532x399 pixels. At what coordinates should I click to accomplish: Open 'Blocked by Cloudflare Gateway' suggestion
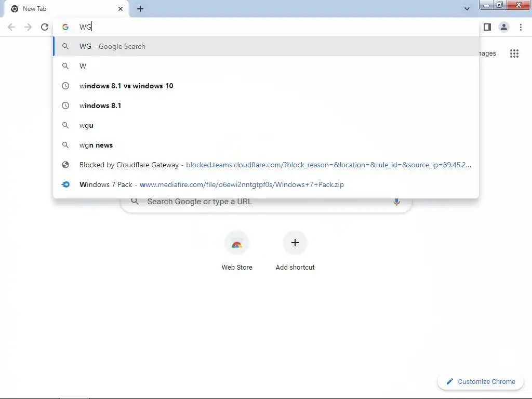point(266,165)
